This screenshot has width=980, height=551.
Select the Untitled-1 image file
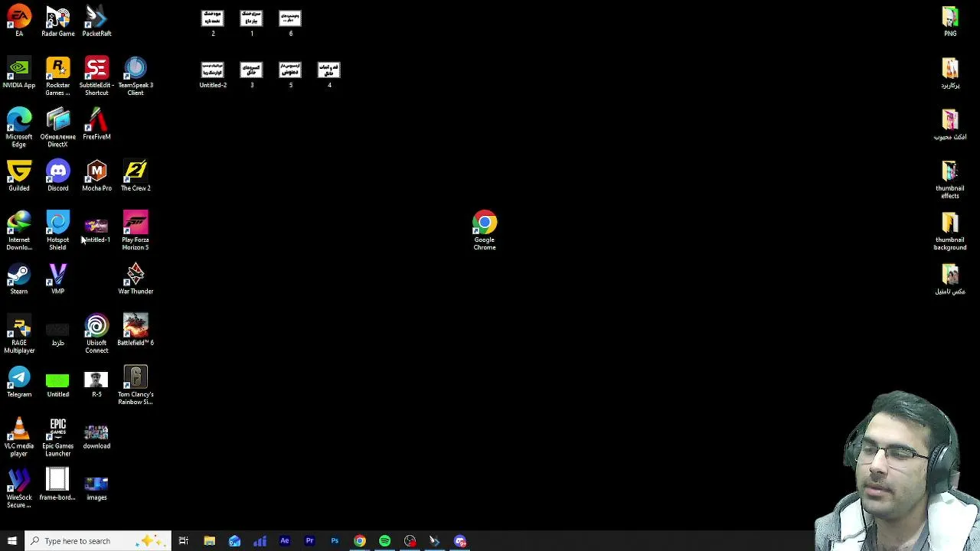96,230
